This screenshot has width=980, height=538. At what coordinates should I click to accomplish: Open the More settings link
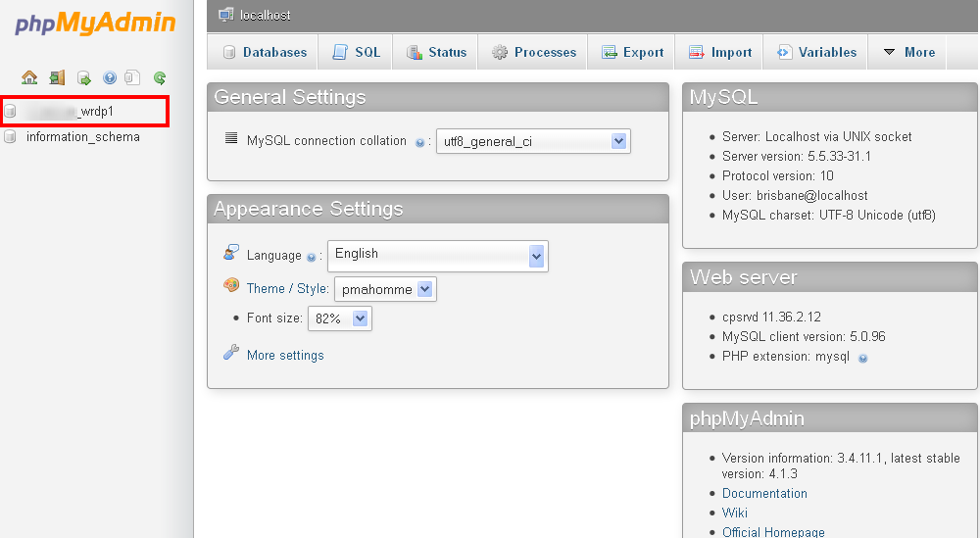pos(285,355)
